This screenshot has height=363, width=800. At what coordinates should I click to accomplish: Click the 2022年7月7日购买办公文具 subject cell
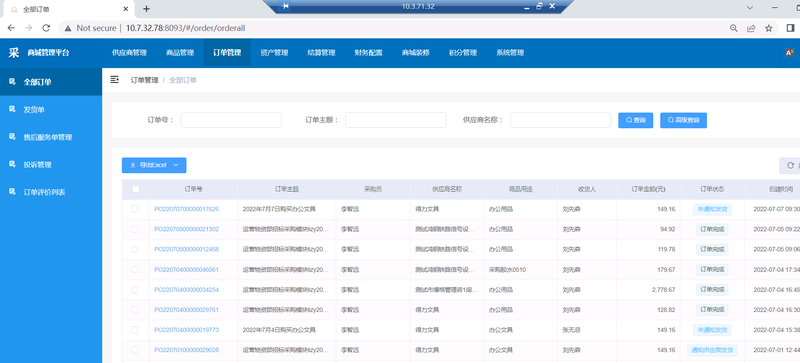[x=279, y=209]
